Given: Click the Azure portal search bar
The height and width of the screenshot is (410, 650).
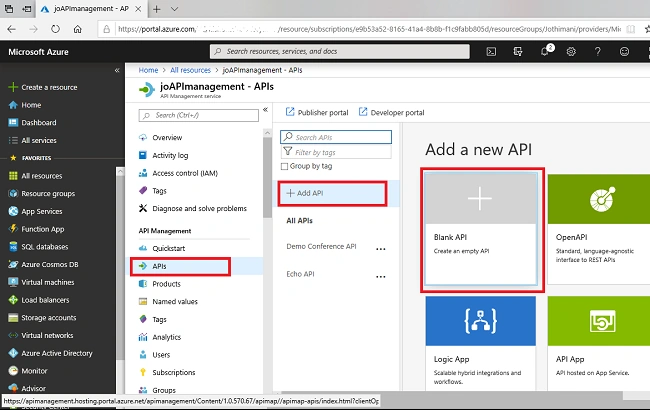Looking at the screenshot, I should (340, 51).
